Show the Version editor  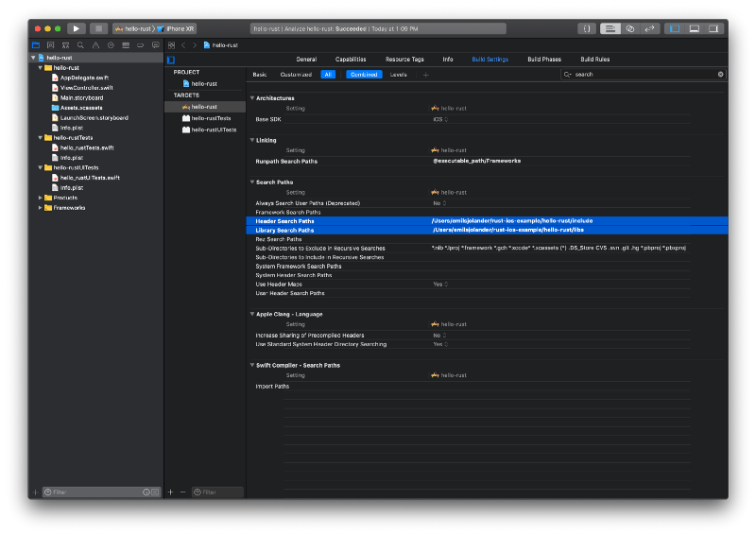[649, 28]
